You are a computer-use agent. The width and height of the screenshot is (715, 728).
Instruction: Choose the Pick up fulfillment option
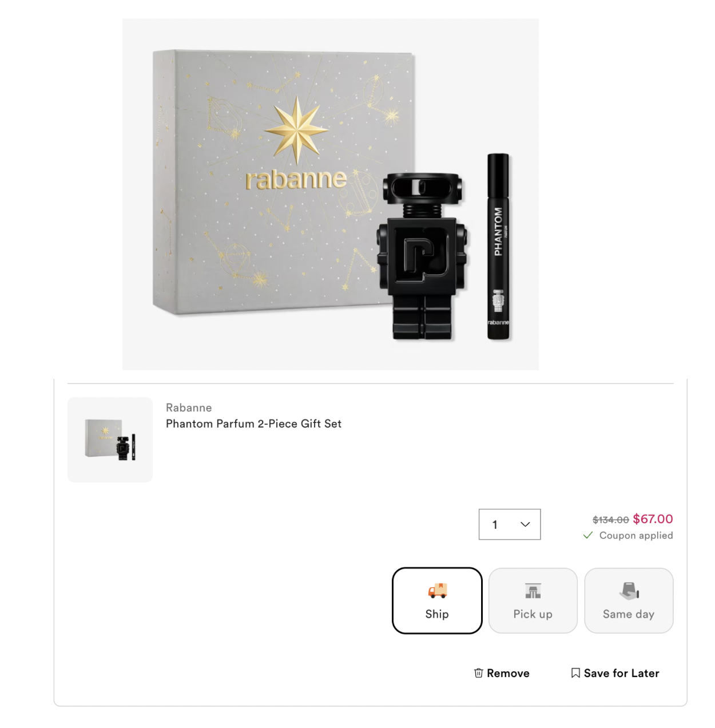[x=533, y=600]
